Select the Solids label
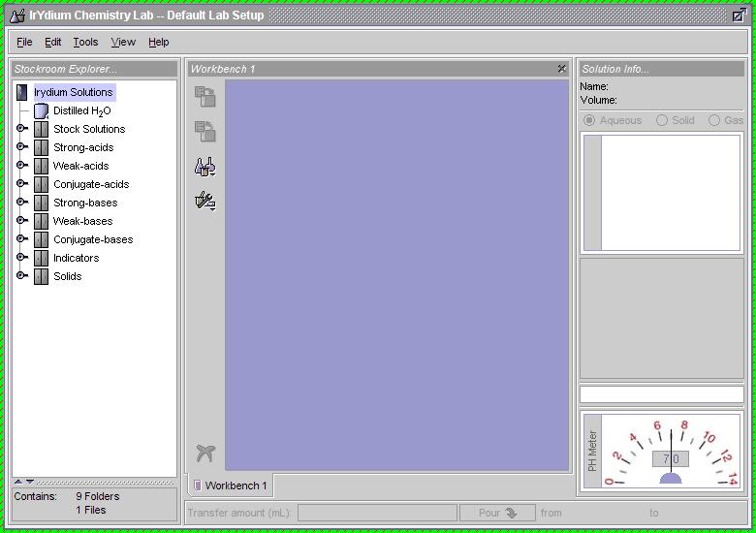 pos(68,276)
